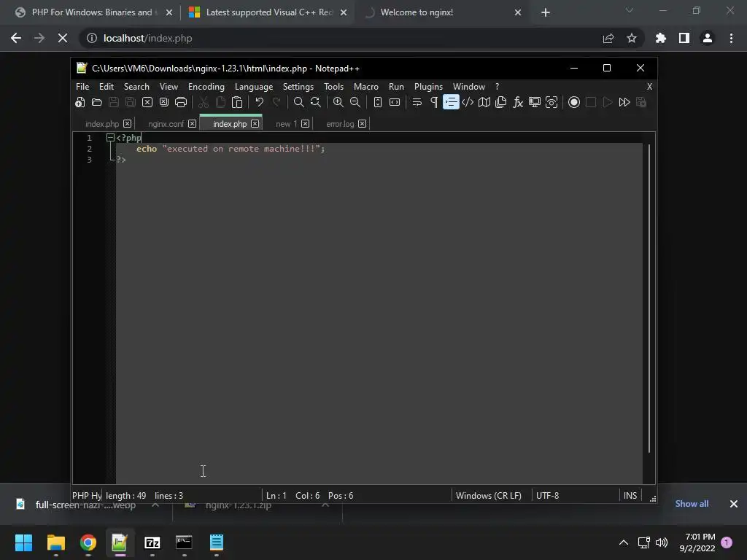The image size is (747, 560).
Task: Toggle word wrap in Notepad++ toolbar
Action: click(417, 102)
